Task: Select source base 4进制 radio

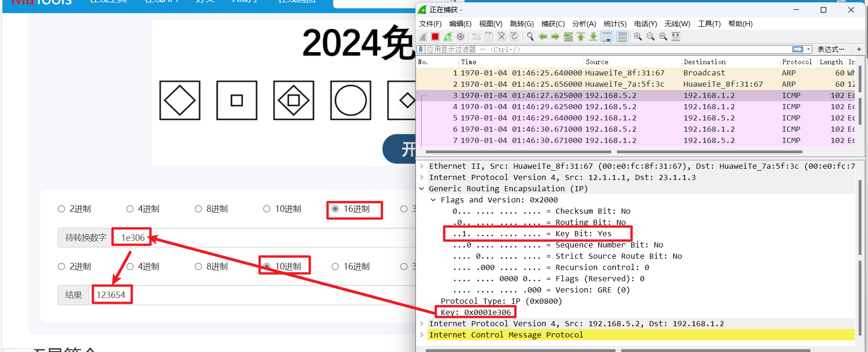Action: 130,209
